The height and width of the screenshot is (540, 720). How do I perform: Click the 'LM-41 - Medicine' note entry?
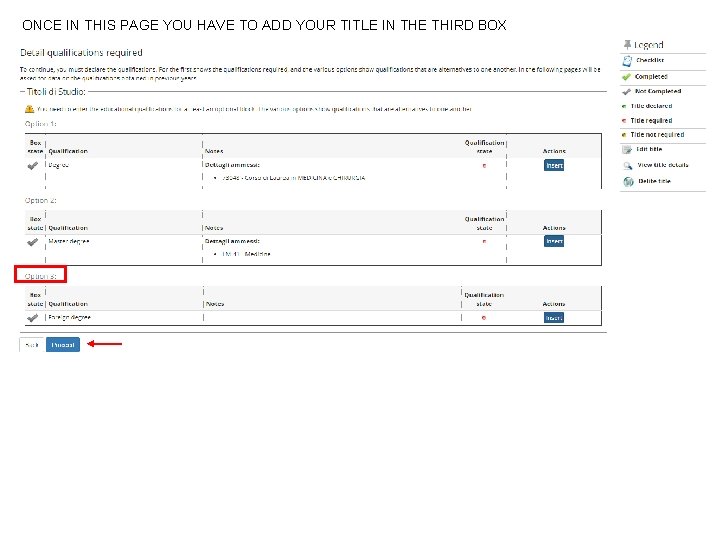[246, 254]
